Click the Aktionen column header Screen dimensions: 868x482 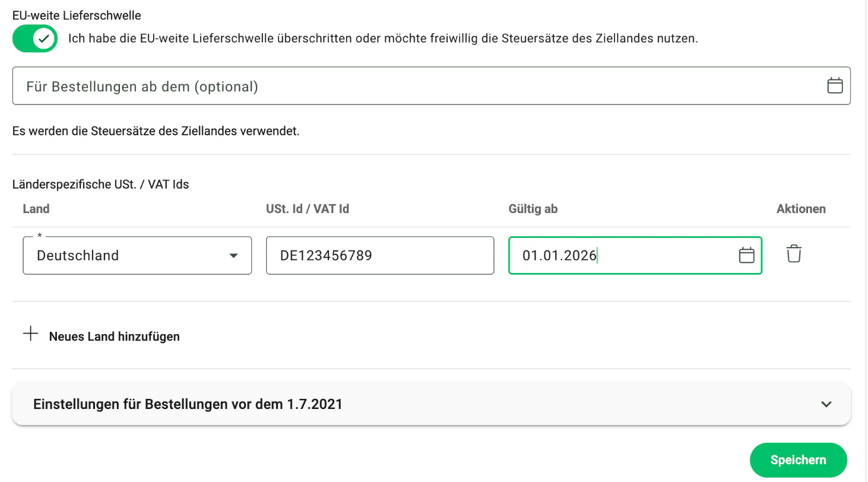pos(801,209)
